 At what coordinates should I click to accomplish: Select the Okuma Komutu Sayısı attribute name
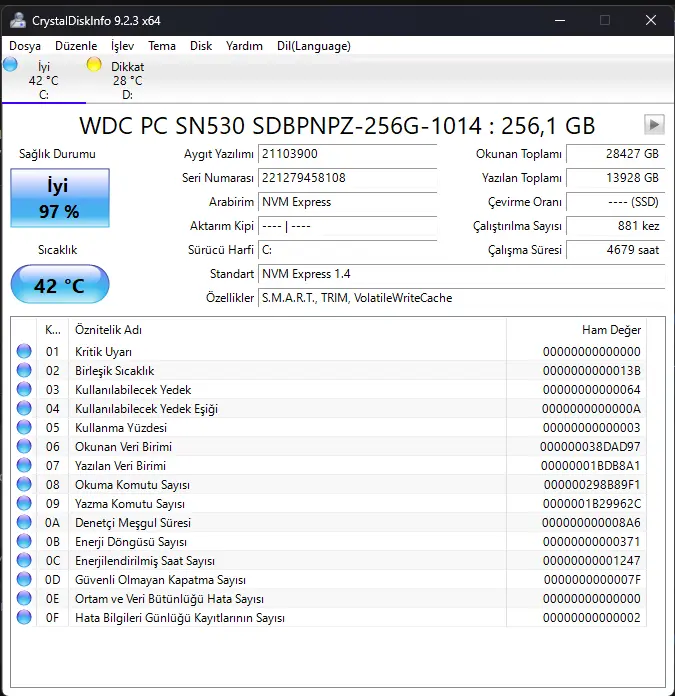(132, 485)
